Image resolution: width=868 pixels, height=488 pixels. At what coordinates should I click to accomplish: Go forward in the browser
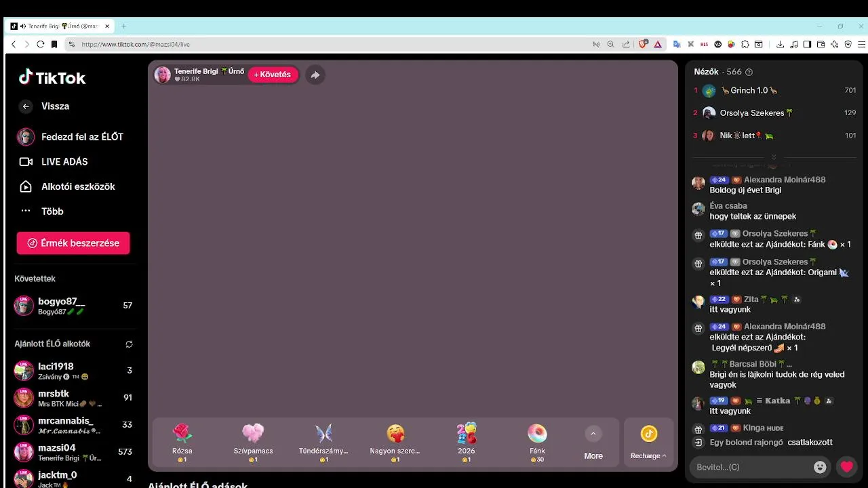click(x=27, y=44)
